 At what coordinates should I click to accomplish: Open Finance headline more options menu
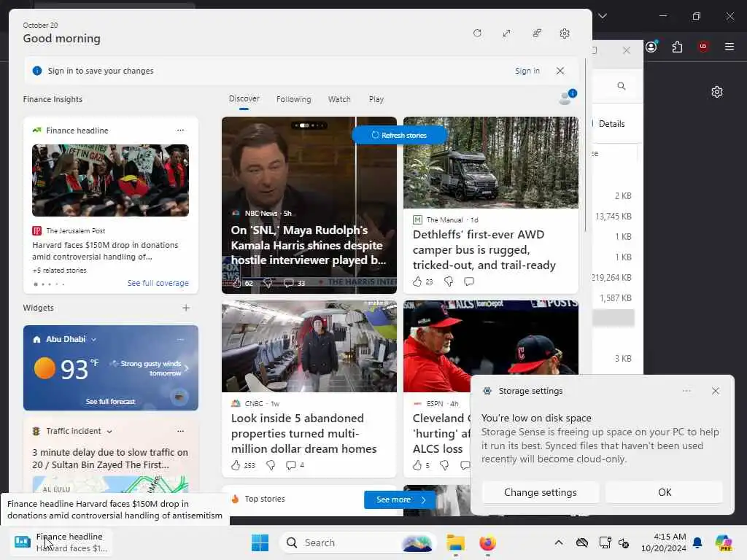180,130
